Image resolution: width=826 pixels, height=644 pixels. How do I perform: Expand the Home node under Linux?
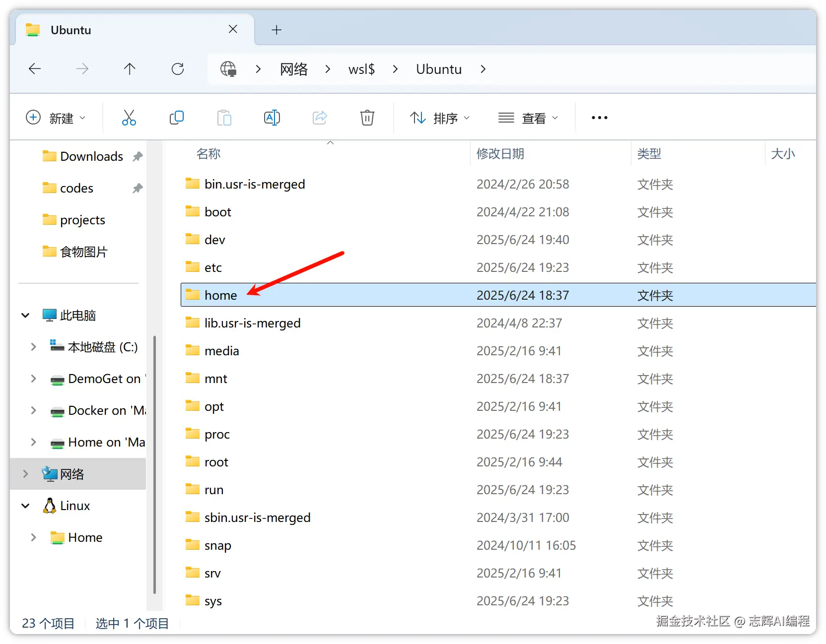click(x=33, y=537)
